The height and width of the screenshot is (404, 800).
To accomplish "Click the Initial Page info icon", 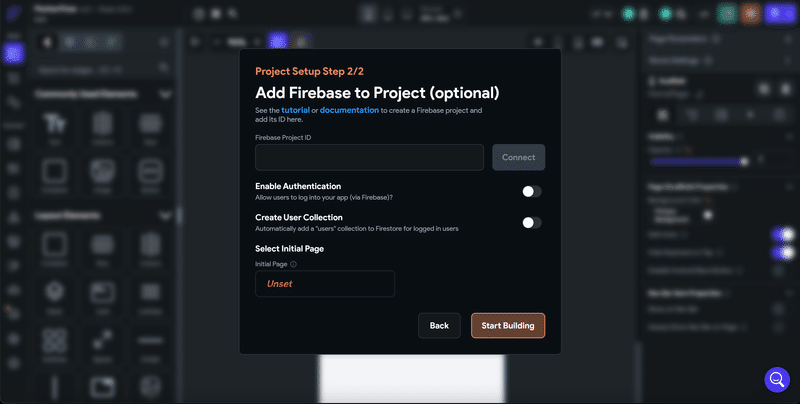I will (293, 264).
